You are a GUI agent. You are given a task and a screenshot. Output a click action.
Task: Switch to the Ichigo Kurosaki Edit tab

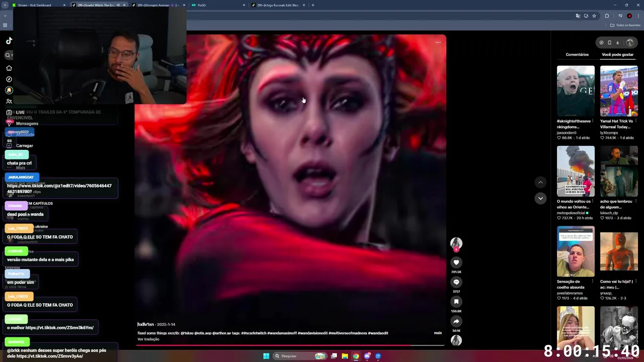pos(278,5)
